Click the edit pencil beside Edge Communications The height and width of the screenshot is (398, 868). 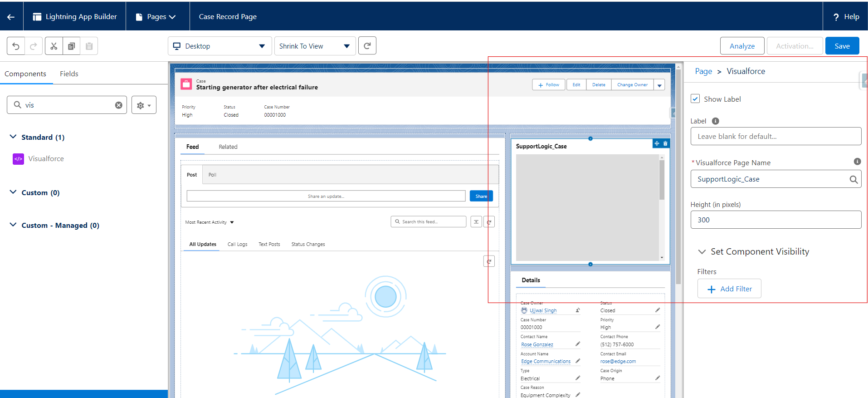pos(578,361)
